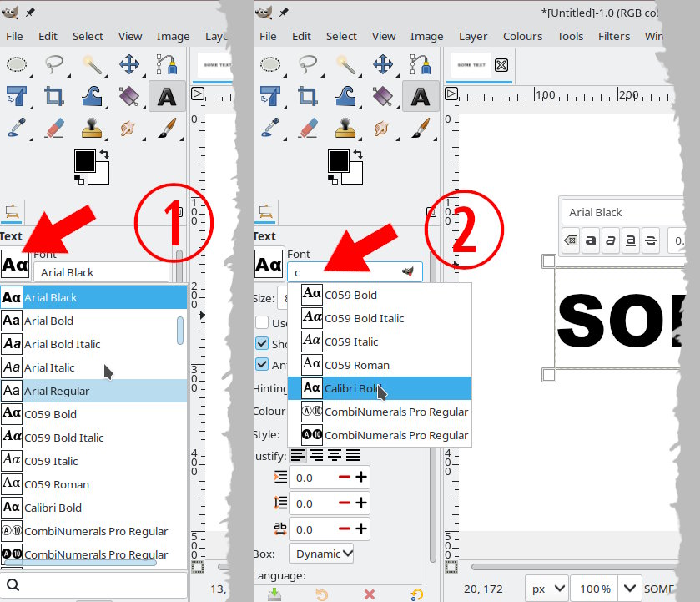
Task: Select the Paintbrush tool in right screenshot
Action: [421, 129]
